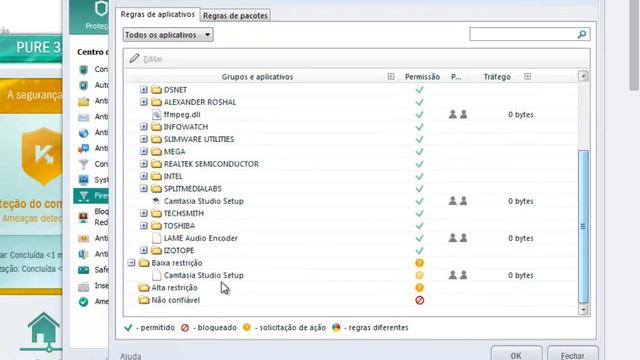Expand the REALTEK SEMICONDUCTOR group
The height and width of the screenshot is (360, 640).
[144, 164]
